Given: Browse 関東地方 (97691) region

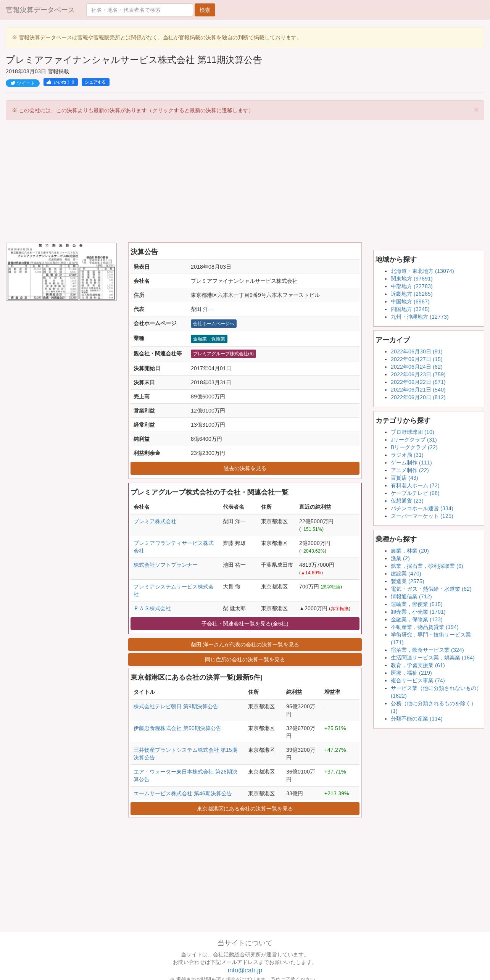Looking at the screenshot, I should tap(412, 279).
